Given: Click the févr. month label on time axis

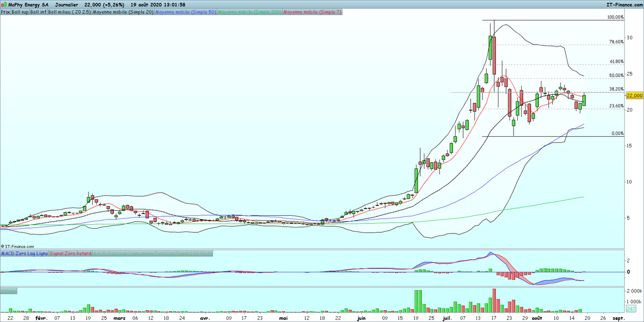Looking at the screenshot, I should pos(41,318).
